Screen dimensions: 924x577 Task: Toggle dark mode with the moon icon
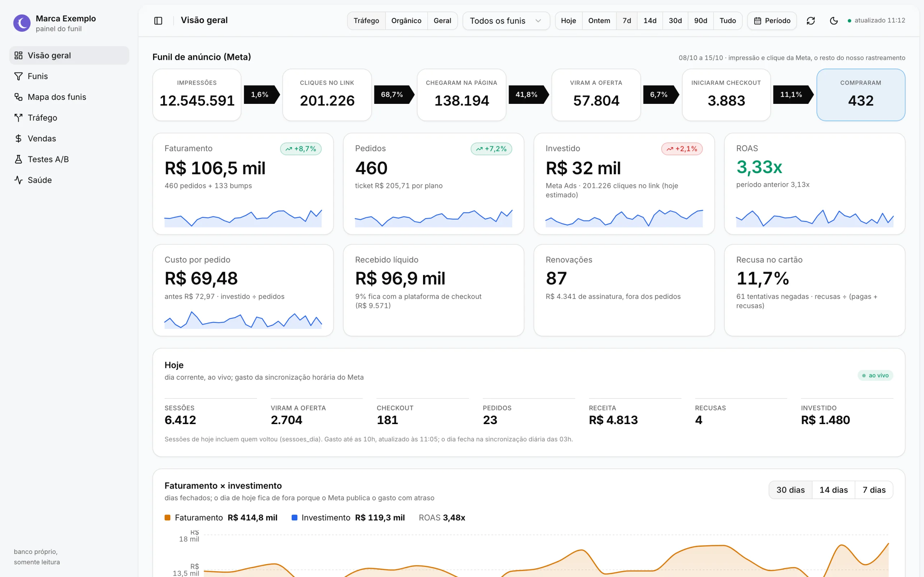tap(834, 21)
